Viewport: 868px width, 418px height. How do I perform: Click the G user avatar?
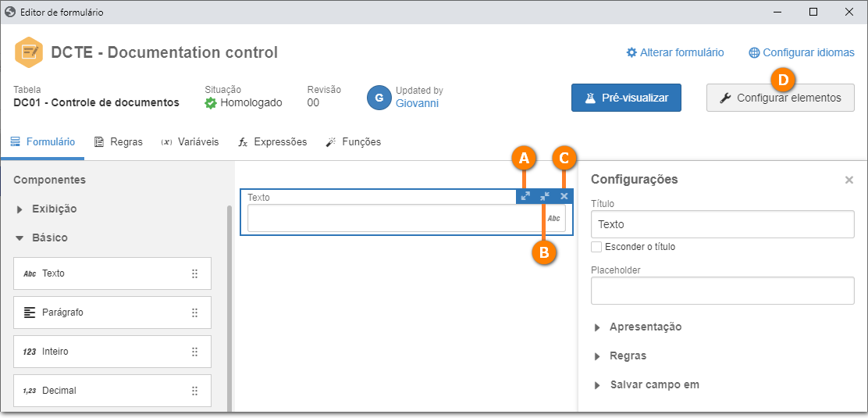pyautogui.click(x=379, y=98)
